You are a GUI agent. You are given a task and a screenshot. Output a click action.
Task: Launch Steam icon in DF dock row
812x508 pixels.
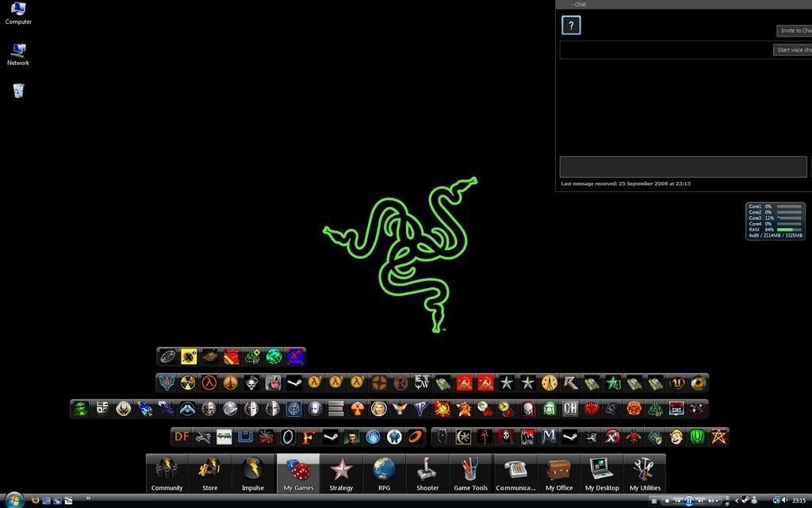tap(331, 437)
